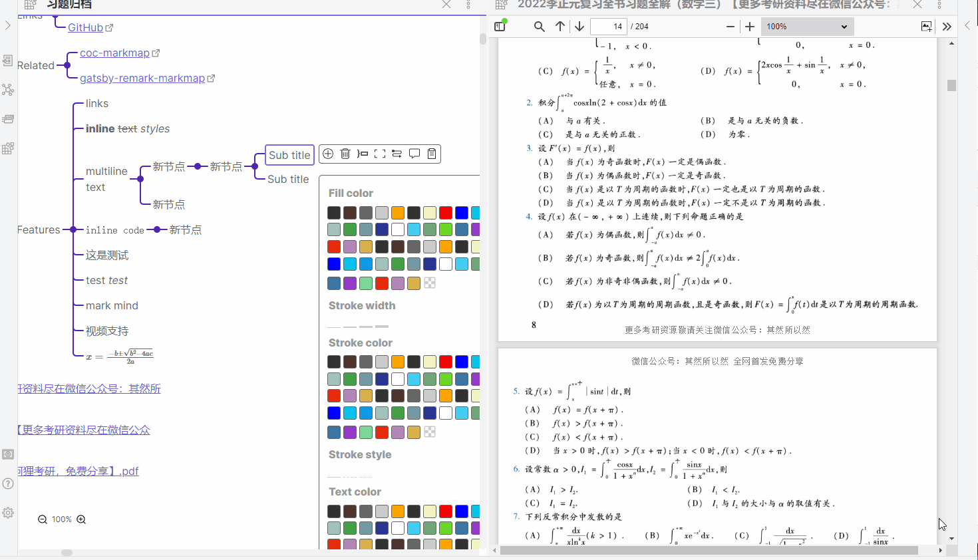The height and width of the screenshot is (560, 978).
Task: Click the dashed frame icon in node toolbar
Action: (380, 154)
